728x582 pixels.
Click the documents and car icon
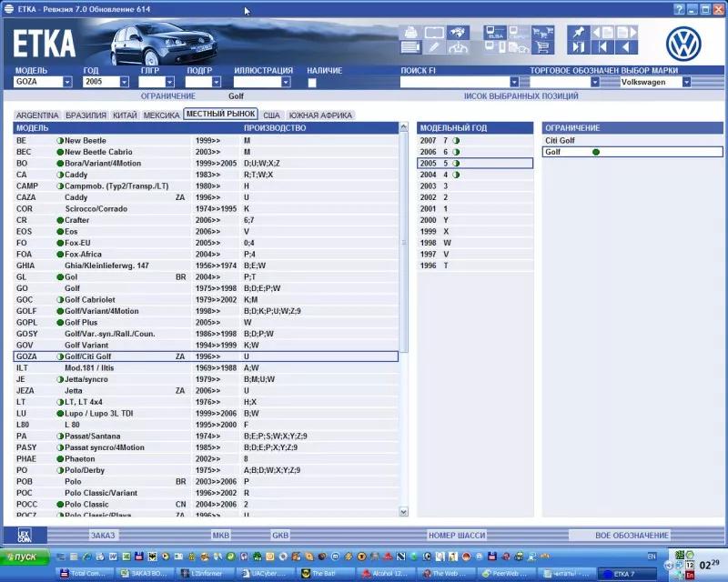[519, 47]
